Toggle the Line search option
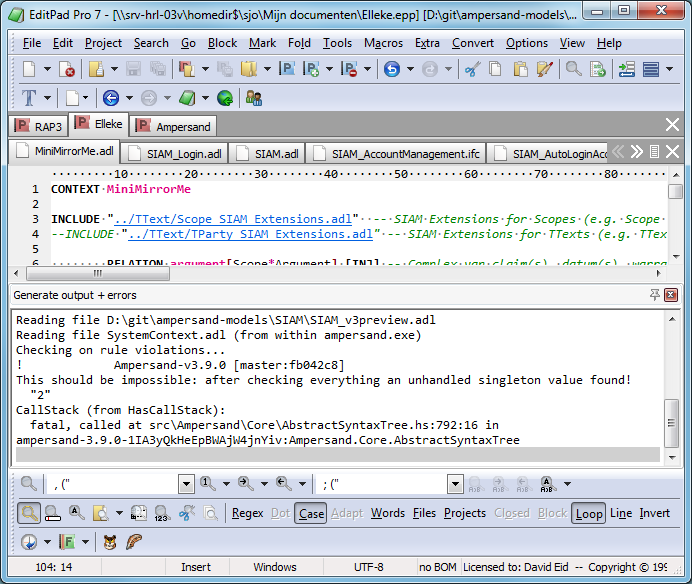Viewport: 692px width, 584px height. (621, 513)
